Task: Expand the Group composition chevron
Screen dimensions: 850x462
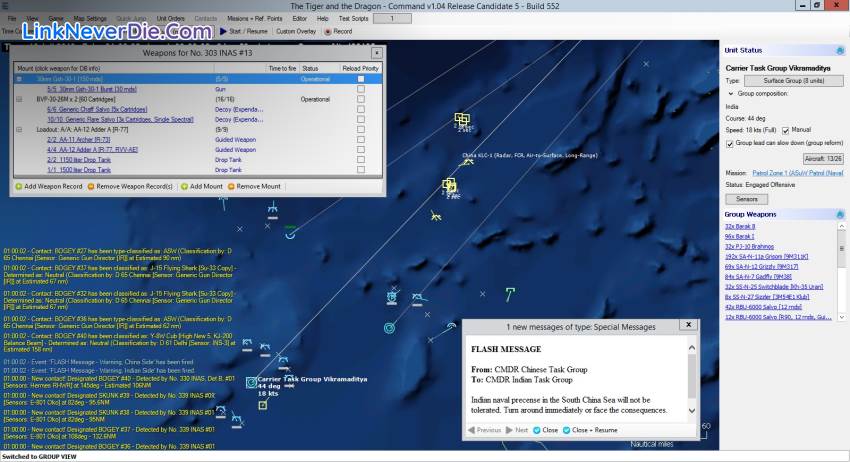Action: tap(731, 94)
